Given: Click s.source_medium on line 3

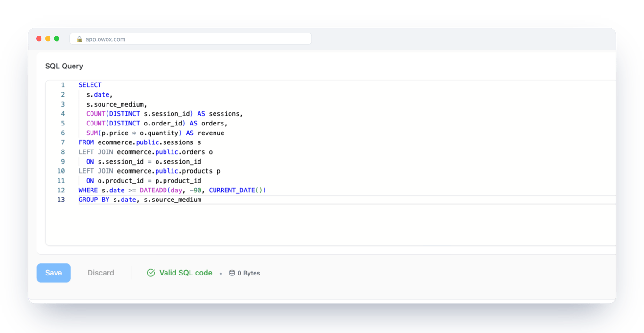Looking at the screenshot, I should coord(115,104).
